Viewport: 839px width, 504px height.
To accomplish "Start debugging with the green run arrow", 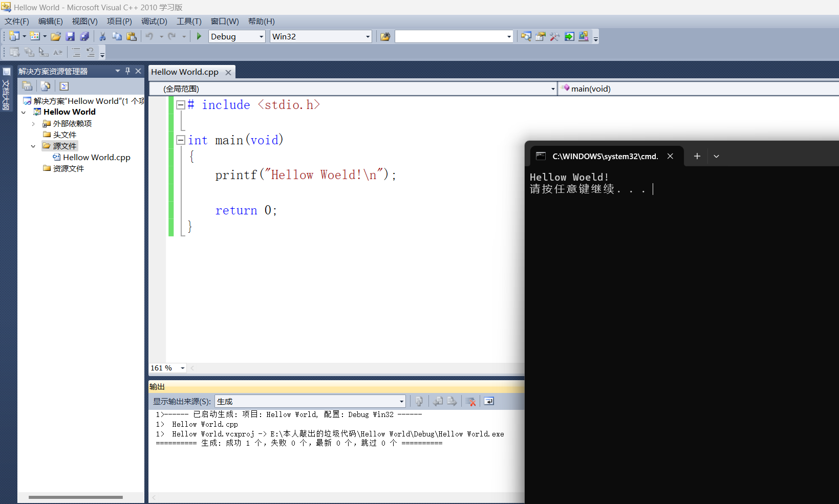I will (x=199, y=36).
